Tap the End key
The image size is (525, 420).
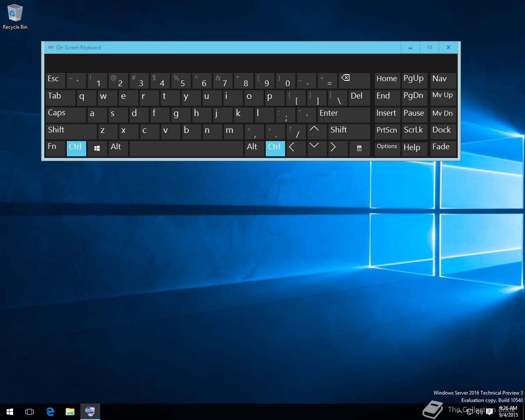pyautogui.click(x=387, y=98)
